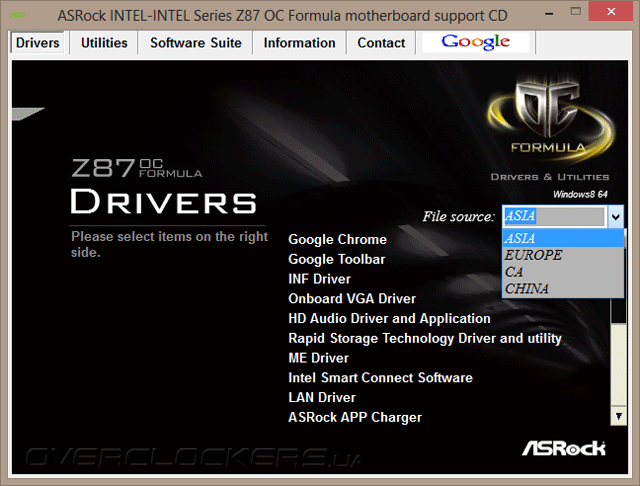
Task: Click the Google logo tab
Action: 476,42
